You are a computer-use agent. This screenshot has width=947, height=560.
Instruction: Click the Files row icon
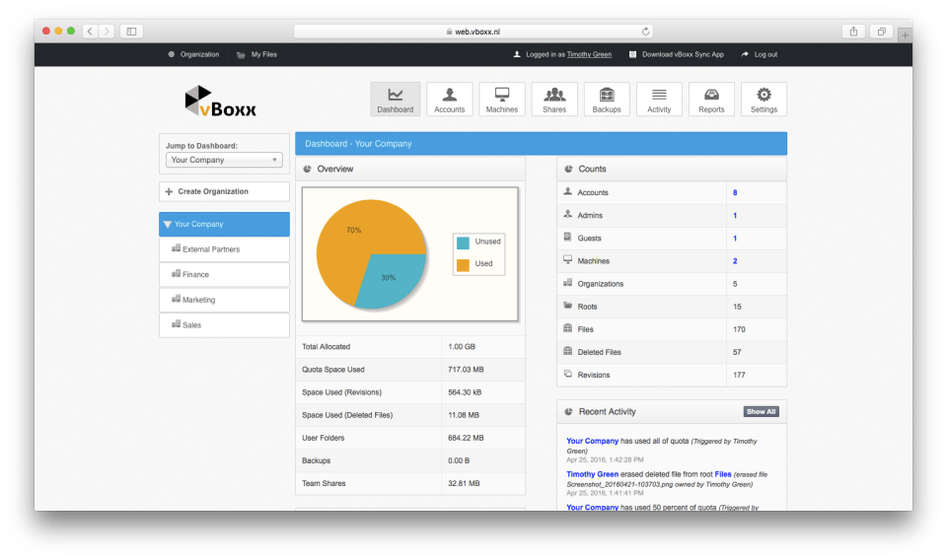tap(568, 328)
